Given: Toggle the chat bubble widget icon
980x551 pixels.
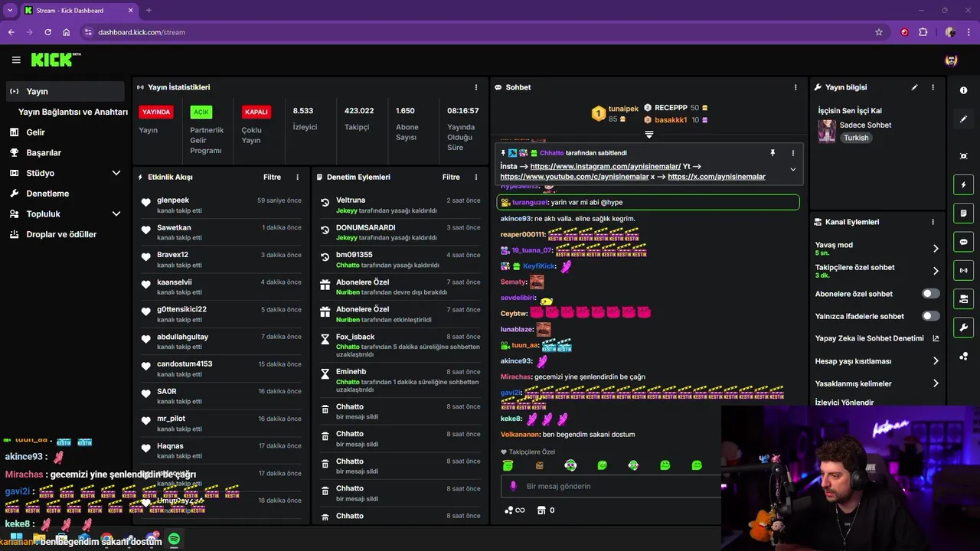Looking at the screenshot, I should point(963,242).
